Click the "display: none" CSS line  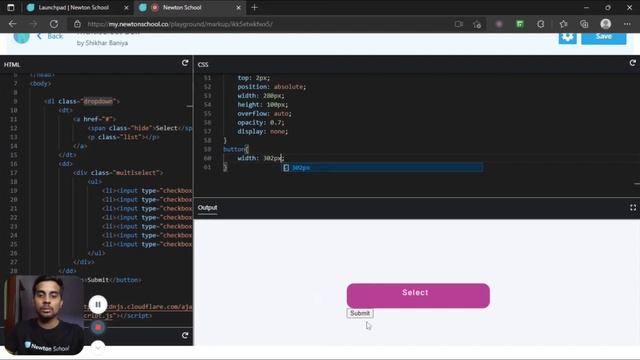point(262,131)
